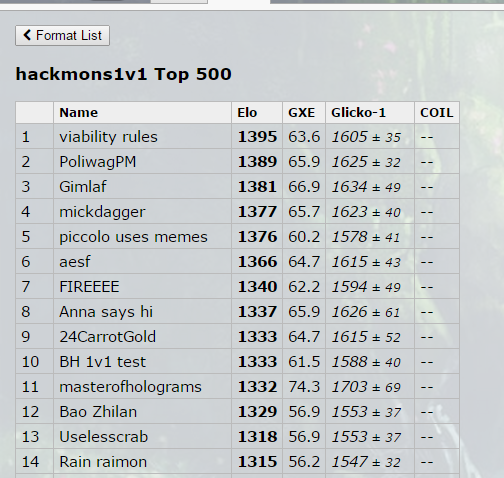Open Anna says hi entry
Screen dimensions: 504x478
click(x=106, y=312)
